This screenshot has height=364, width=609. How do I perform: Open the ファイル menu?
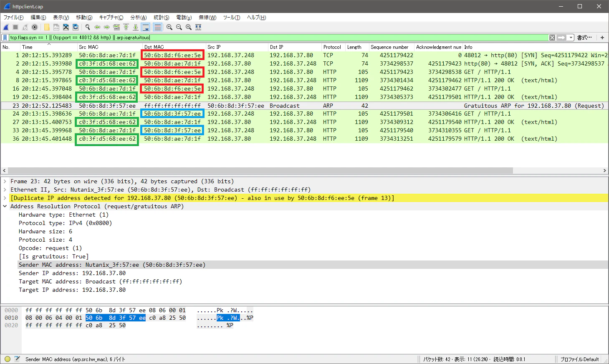[x=13, y=18]
